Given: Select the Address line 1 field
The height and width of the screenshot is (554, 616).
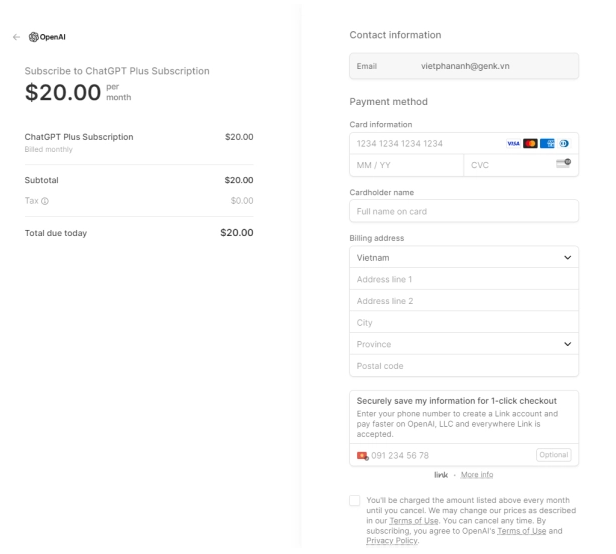Looking at the screenshot, I should 464,279.
